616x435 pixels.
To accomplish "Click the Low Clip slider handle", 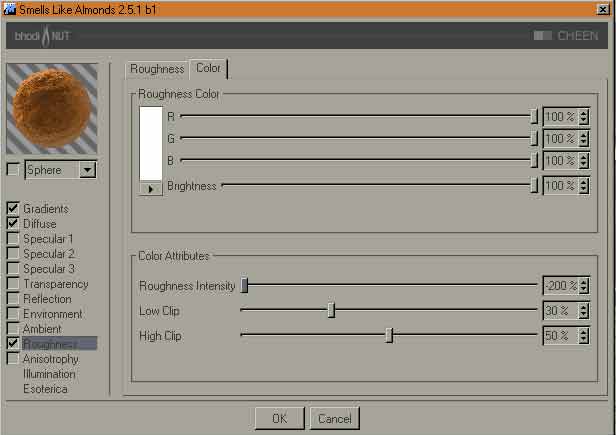I will [331, 311].
